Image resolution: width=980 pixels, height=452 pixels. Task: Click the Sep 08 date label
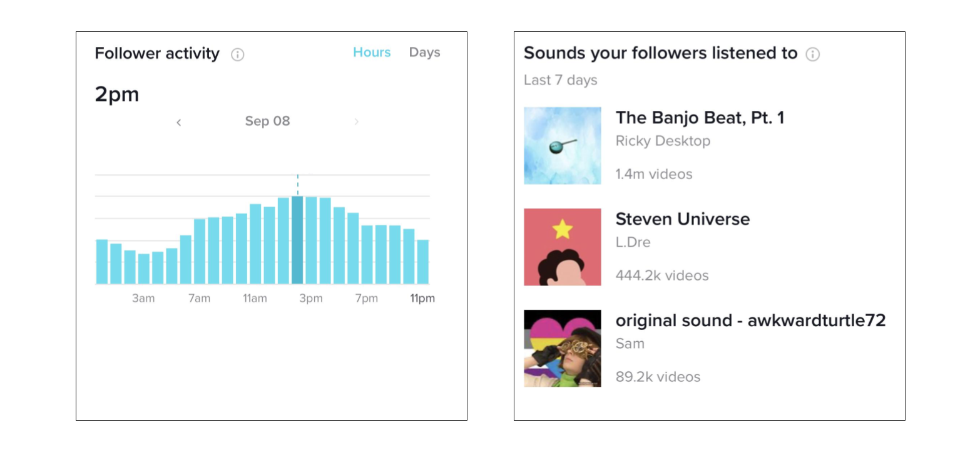coord(267,121)
